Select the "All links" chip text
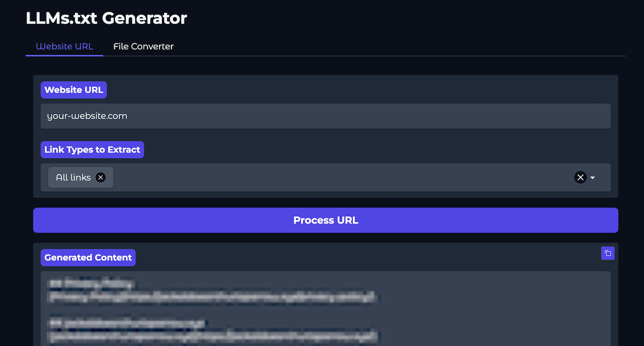 [73, 177]
